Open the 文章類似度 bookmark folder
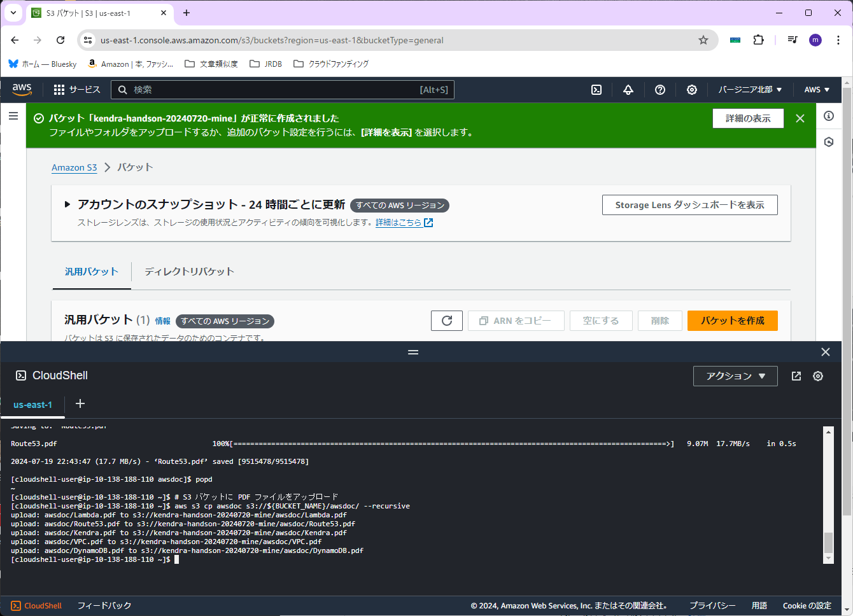The image size is (853, 616). tap(211, 64)
